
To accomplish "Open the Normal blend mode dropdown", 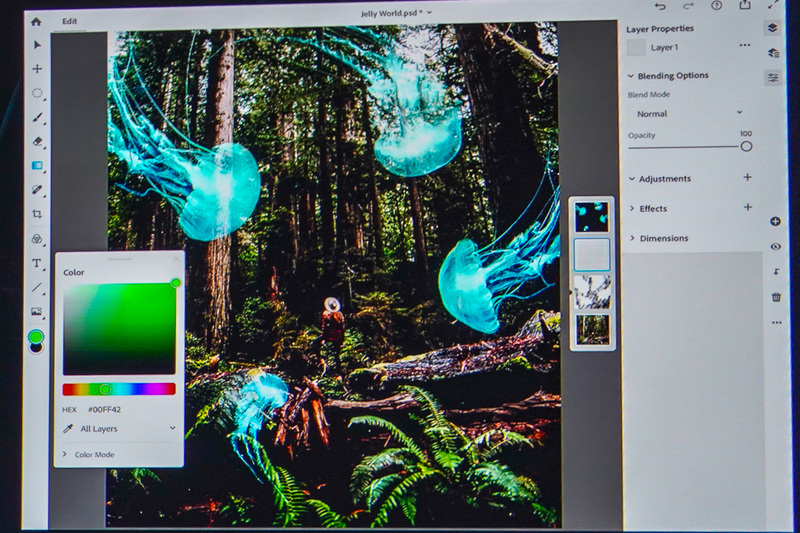I will point(689,113).
